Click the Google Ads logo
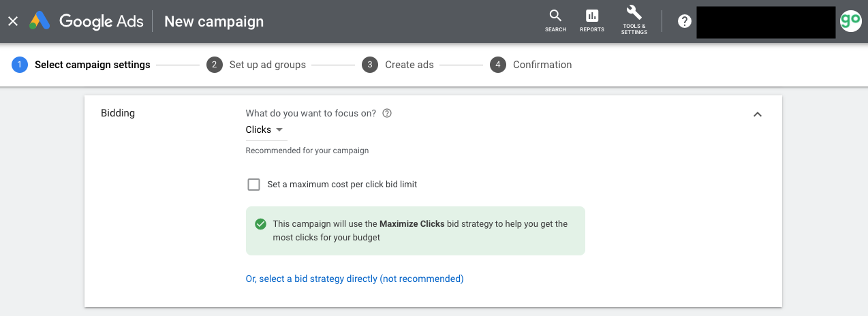The image size is (868, 316). coord(87,21)
